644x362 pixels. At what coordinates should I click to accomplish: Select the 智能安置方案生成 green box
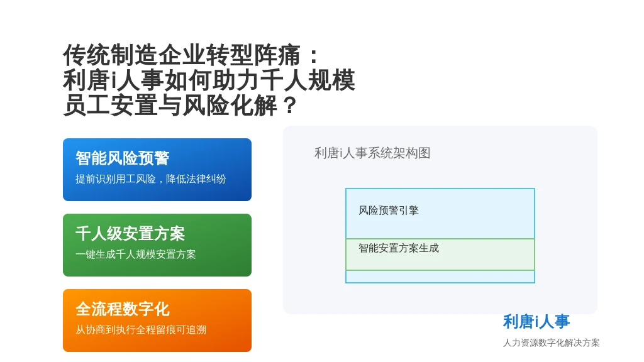pyautogui.click(x=440, y=255)
